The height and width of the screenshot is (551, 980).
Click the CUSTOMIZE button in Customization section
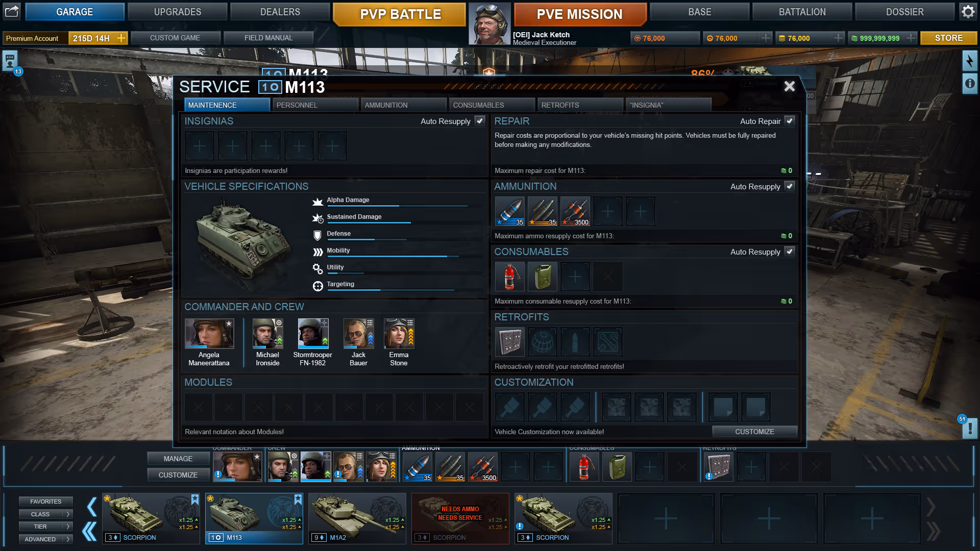(754, 432)
